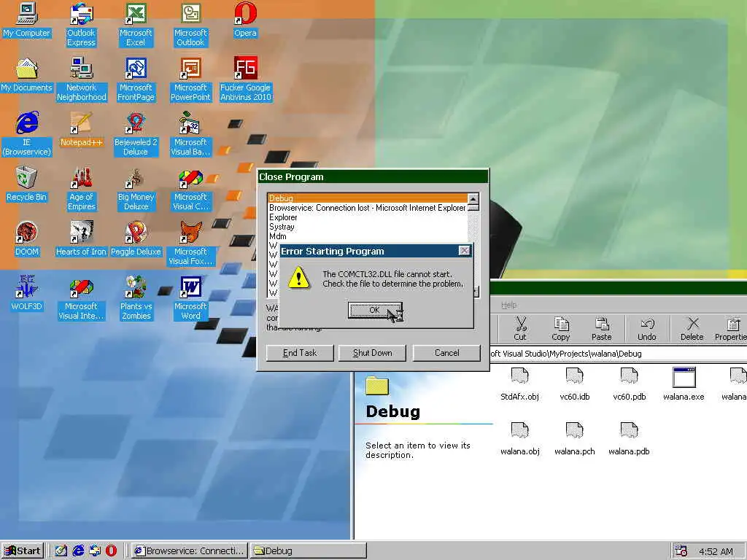This screenshot has width=747, height=560.
Task: Launch Microsoft PowerPoint shortcut
Action: pos(190,79)
